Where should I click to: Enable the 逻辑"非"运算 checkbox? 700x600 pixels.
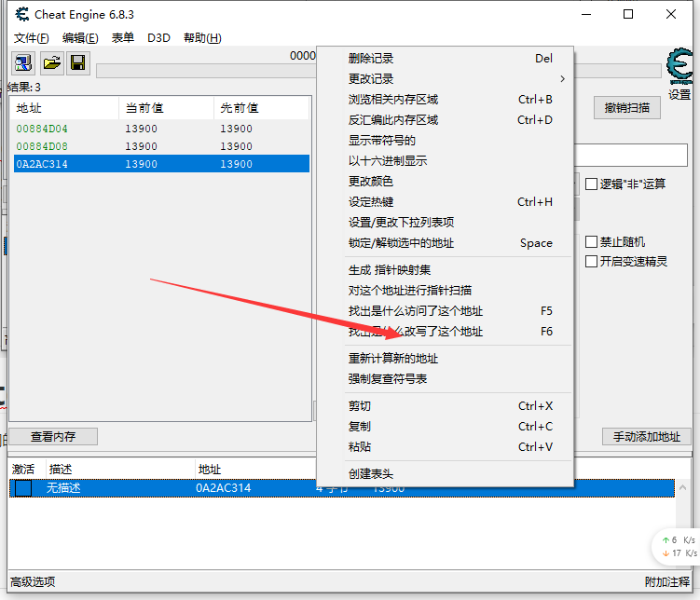click(x=591, y=184)
